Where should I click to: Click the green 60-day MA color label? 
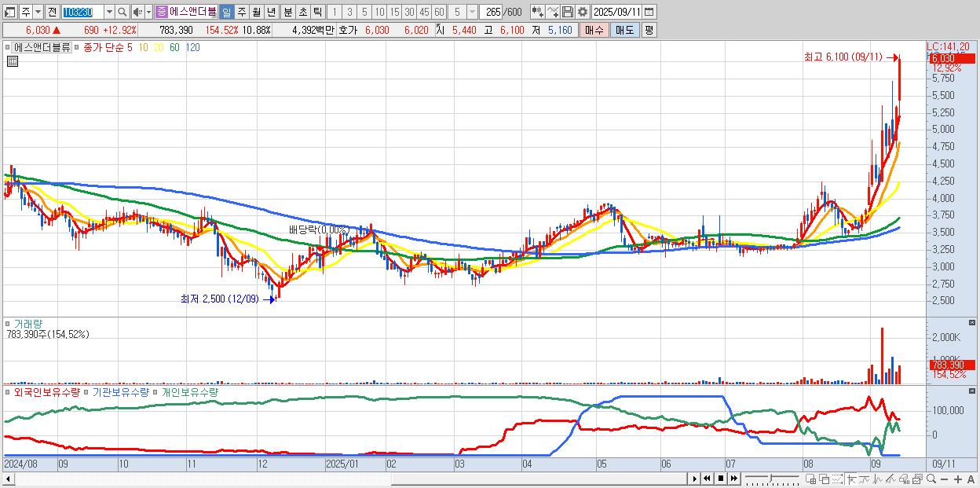pos(174,47)
